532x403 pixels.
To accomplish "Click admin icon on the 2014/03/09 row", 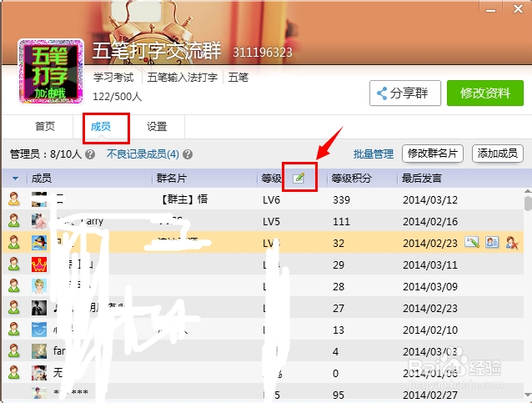I will 14,286.
